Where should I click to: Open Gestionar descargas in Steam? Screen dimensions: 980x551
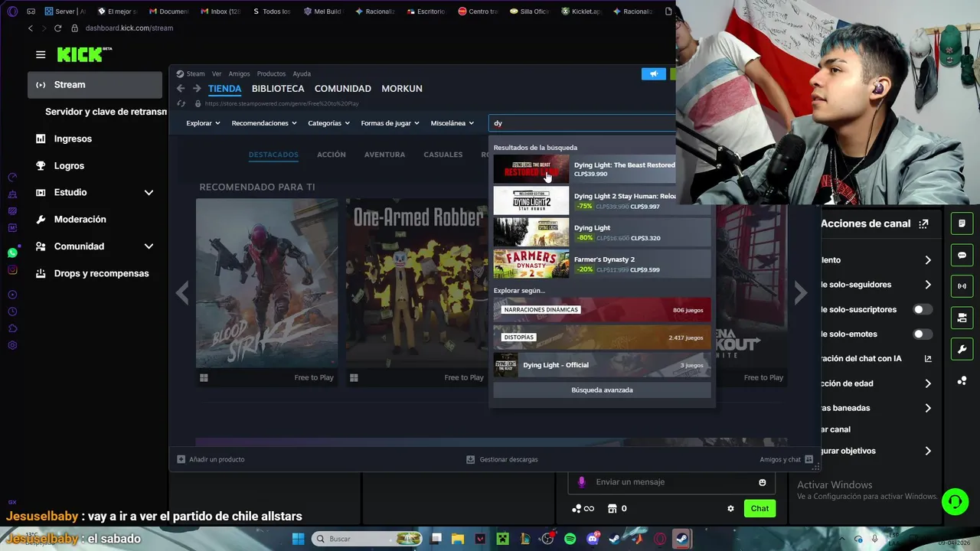[x=502, y=459]
